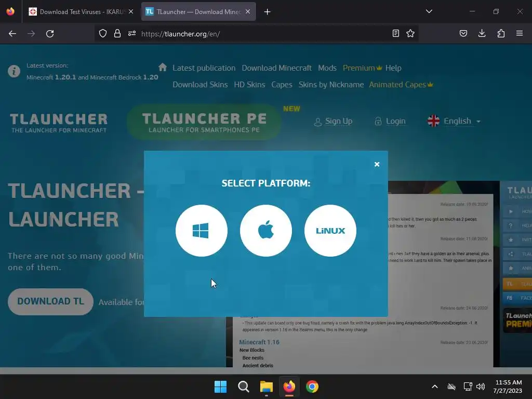This screenshot has width=532, height=399.
Task: Open HD Skins link
Action: pos(249,85)
